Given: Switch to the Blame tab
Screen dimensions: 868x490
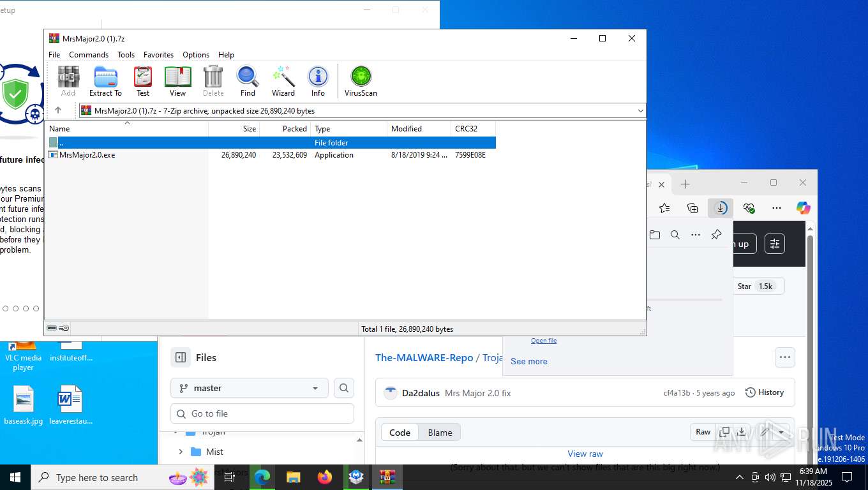Looking at the screenshot, I should click(x=440, y=433).
